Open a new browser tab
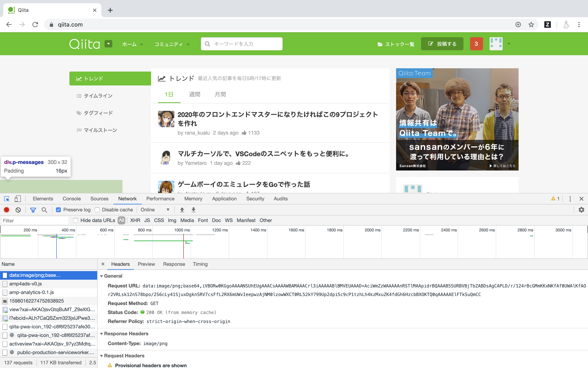Image resolution: width=588 pixels, height=368 pixels. (x=110, y=10)
